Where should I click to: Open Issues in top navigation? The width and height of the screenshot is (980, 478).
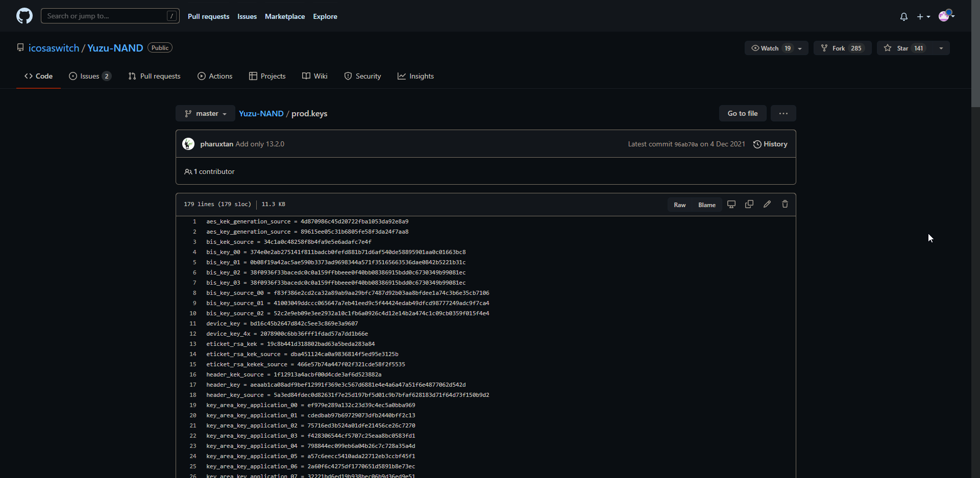point(247,16)
